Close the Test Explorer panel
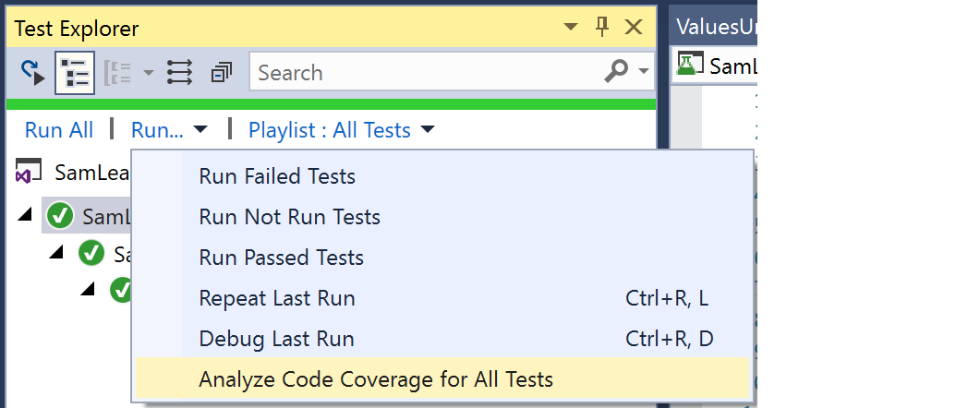Screen dimensions: 980x408 coord(634,28)
